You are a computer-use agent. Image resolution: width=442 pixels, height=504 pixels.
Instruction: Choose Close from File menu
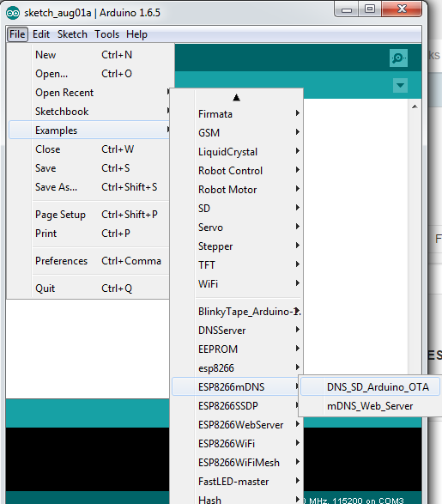(88, 149)
